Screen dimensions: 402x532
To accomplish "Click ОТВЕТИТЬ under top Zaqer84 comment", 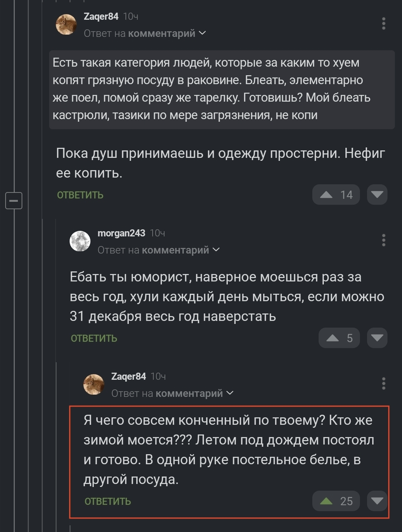I will coord(80,195).
